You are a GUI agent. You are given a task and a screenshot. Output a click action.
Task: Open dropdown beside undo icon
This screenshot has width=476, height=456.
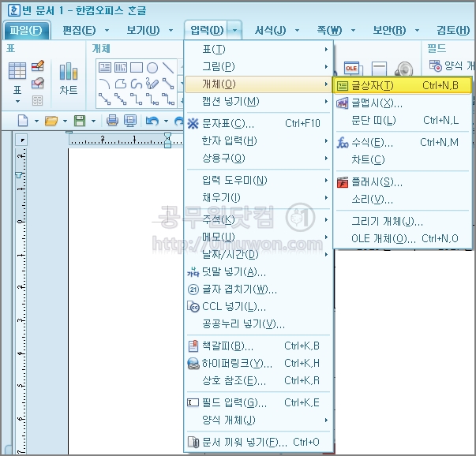166,121
